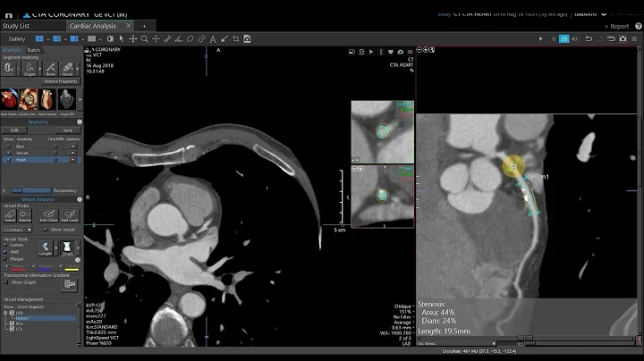The width and height of the screenshot is (644, 361).
Task: Click the Anatomy panel help icon
Action: [x=80, y=122]
